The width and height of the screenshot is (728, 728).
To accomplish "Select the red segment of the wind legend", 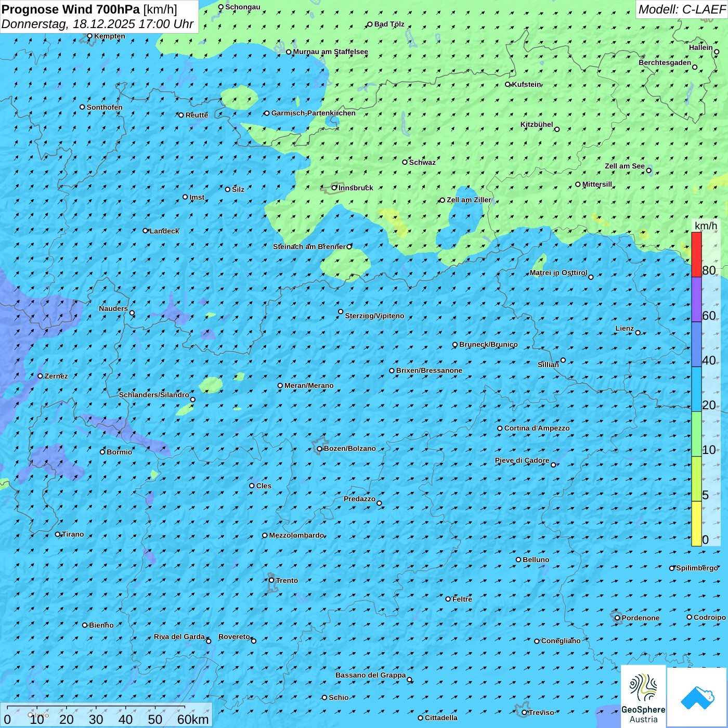I will (696, 254).
